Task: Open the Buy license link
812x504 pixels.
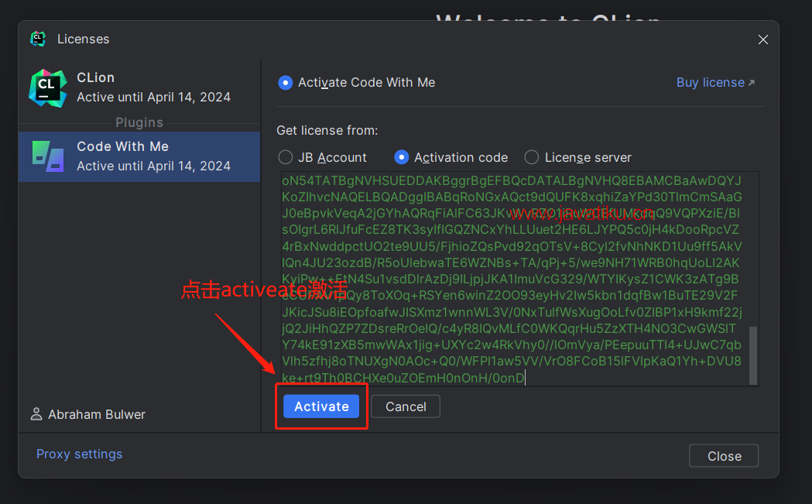Action: 716,82
